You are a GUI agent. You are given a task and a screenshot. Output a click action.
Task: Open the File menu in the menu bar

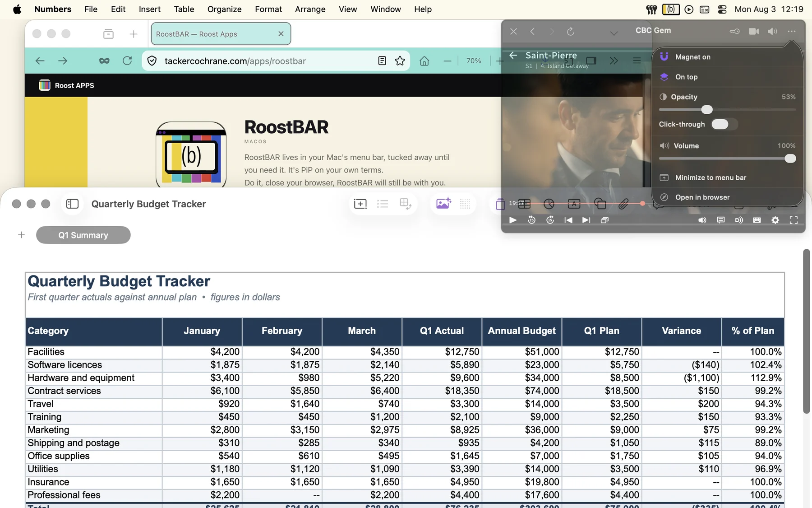tap(91, 9)
